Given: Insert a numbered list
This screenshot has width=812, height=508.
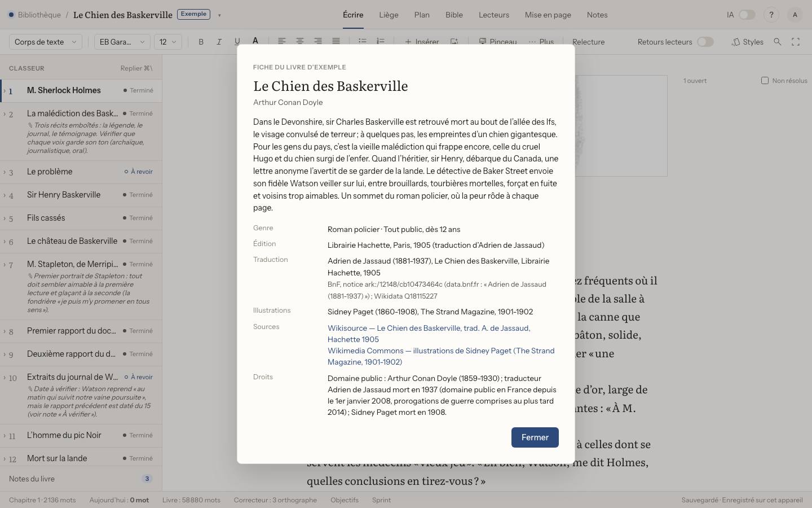Looking at the screenshot, I should [381, 41].
